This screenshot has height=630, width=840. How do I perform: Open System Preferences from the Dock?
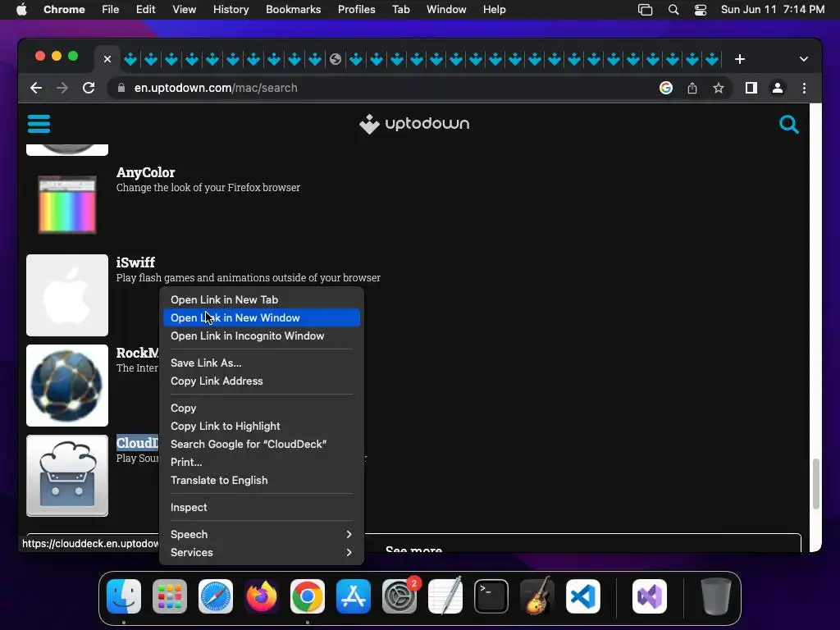point(399,596)
